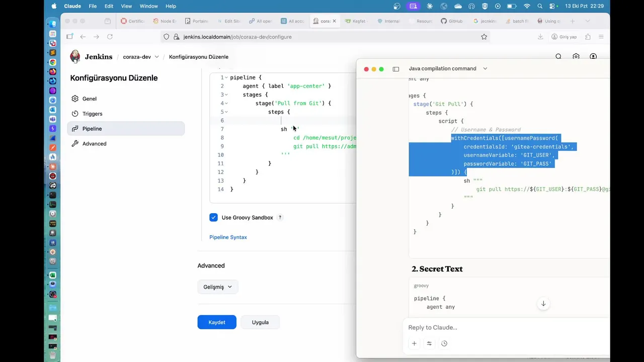Open the Pipeline Syntax link
The height and width of the screenshot is (362, 644).
(228, 237)
